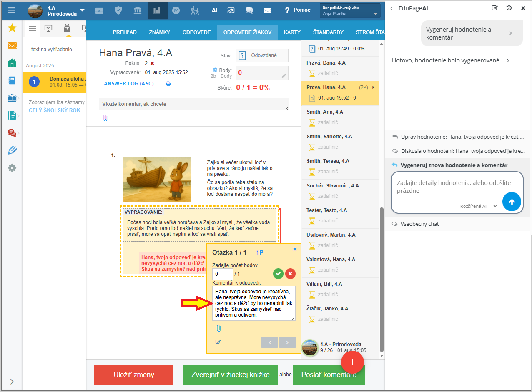This screenshot has height=392, width=532.
Task: Select the Upravte hodnotenie AI option
Action: tap(458, 137)
